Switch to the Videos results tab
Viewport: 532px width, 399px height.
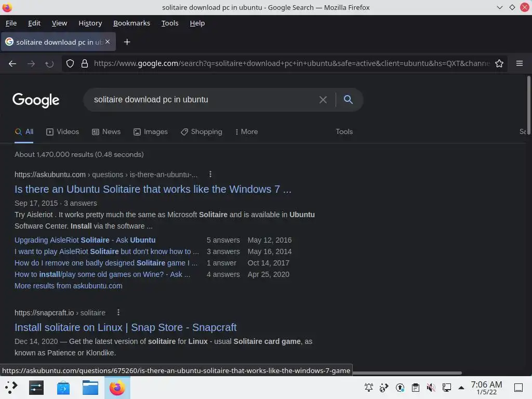(x=62, y=131)
